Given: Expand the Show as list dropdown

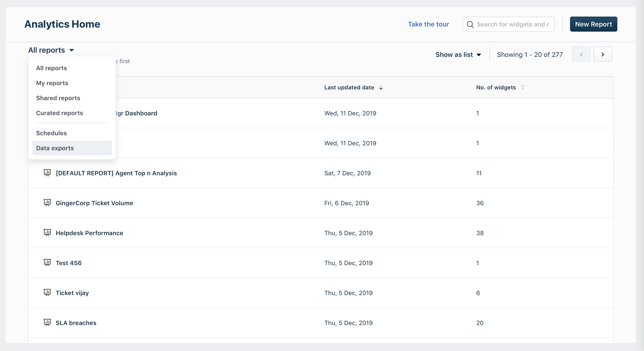Looking at the screenshot, I should click(x=458, y=55).
